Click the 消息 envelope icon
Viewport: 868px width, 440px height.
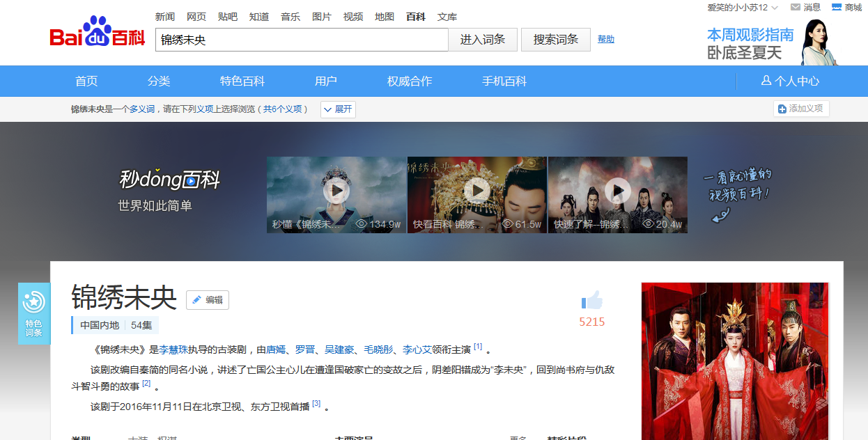796,7
